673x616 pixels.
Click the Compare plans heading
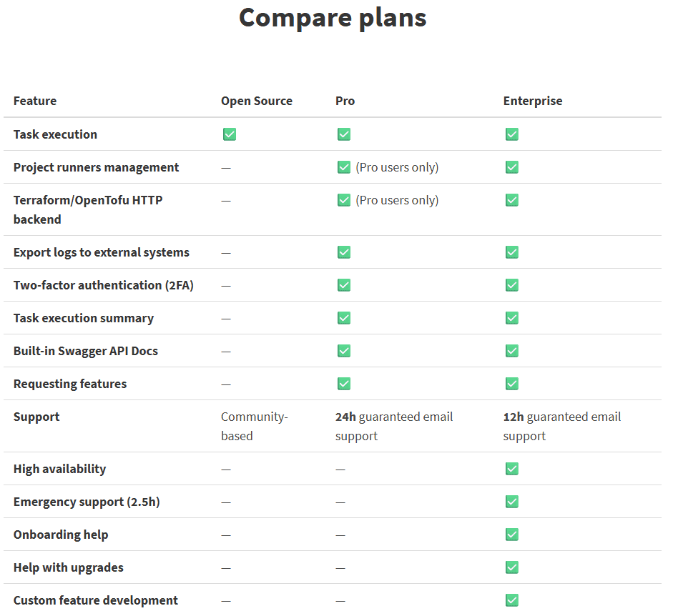(x=333, y=18)
